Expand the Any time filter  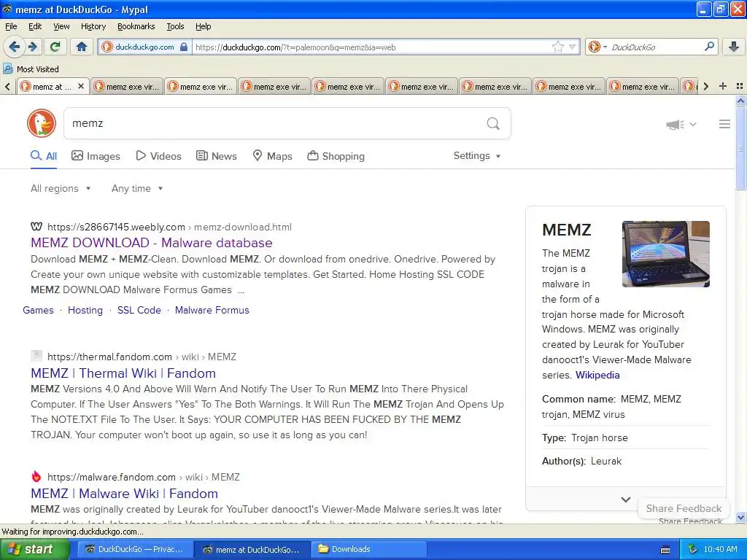(137, 189)
